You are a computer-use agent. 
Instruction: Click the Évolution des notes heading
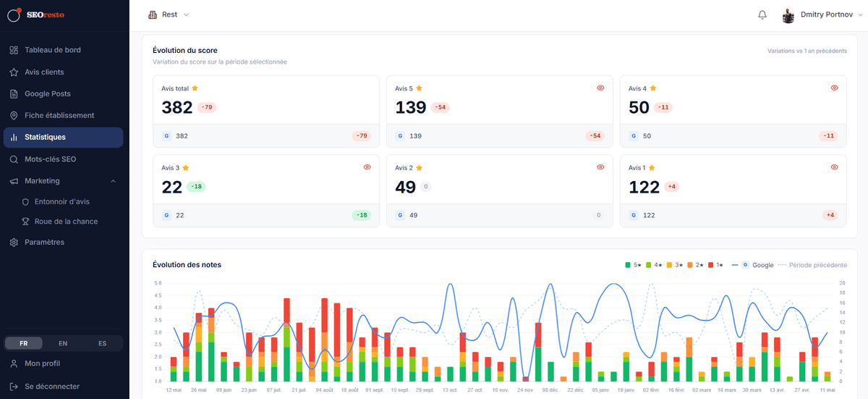(187, 265)
